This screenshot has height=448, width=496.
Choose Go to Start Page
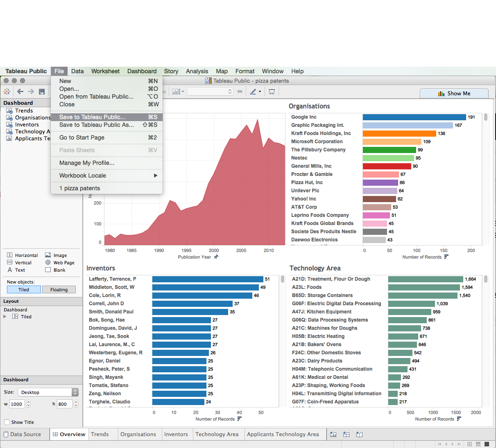point(106,137)
